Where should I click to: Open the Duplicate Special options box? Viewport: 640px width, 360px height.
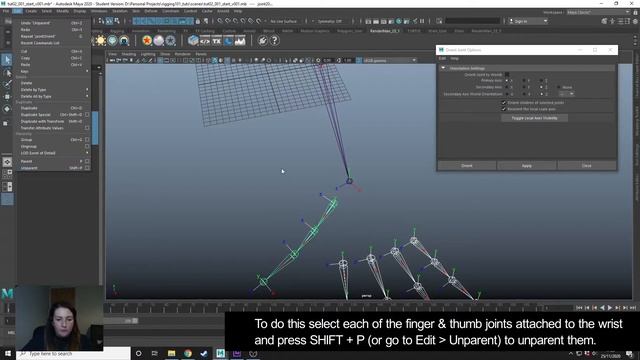coord(87,115)
